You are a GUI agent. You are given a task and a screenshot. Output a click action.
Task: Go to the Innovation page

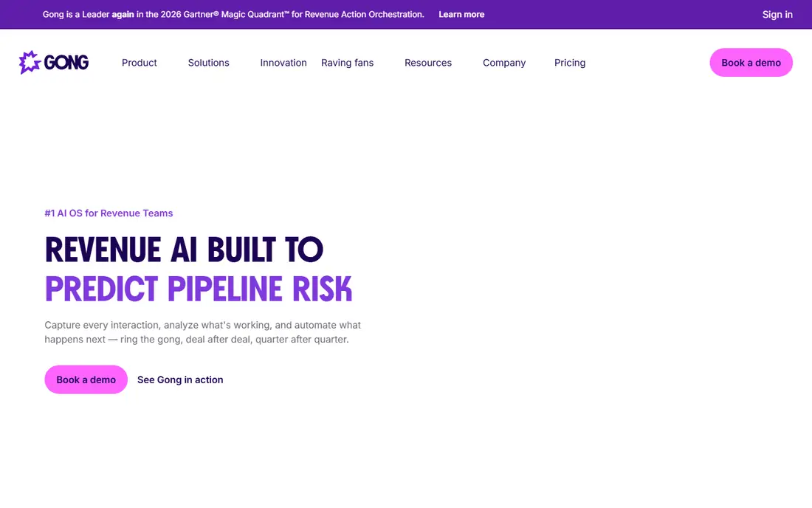(x=283, y=63)
